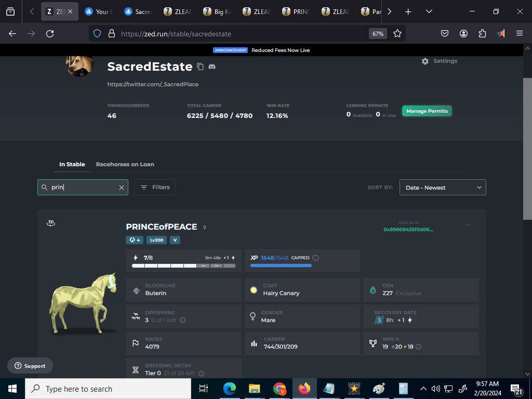Reload the page
Image resolution: width=532 pixels, height=399 pixels.
coord(50,34)
